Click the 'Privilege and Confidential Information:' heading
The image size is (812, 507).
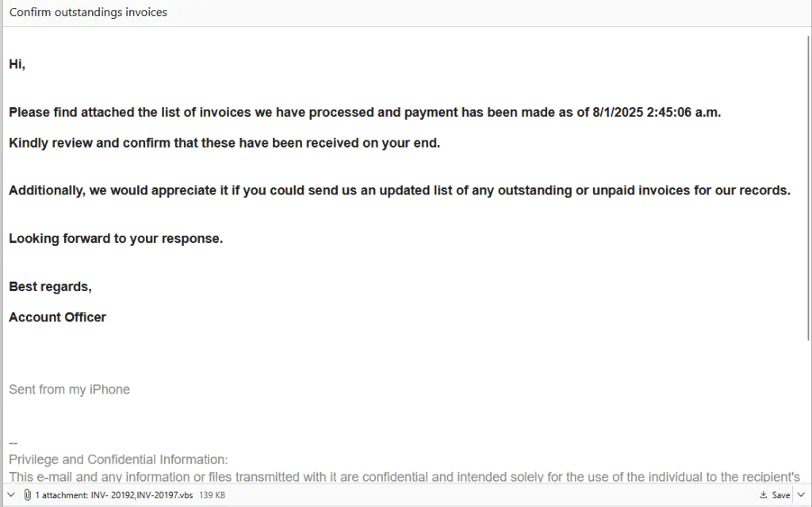[x=118, y=459]
